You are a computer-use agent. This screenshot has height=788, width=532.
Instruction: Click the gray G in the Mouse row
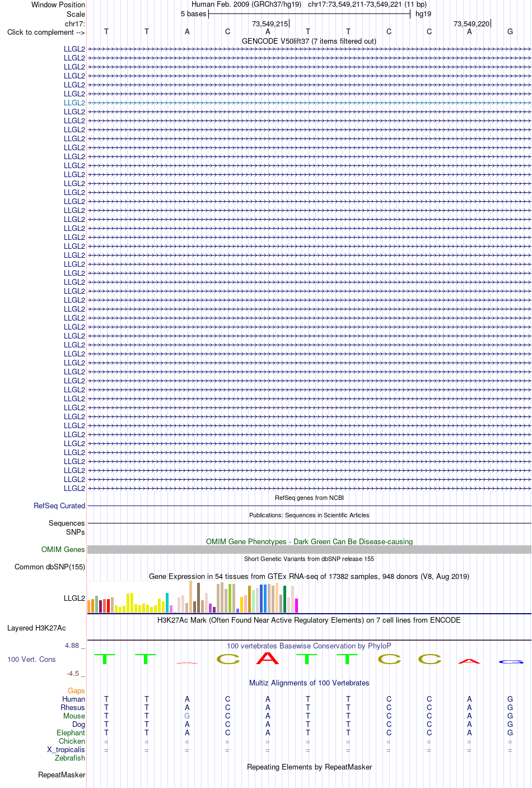[x=187, y=716]
